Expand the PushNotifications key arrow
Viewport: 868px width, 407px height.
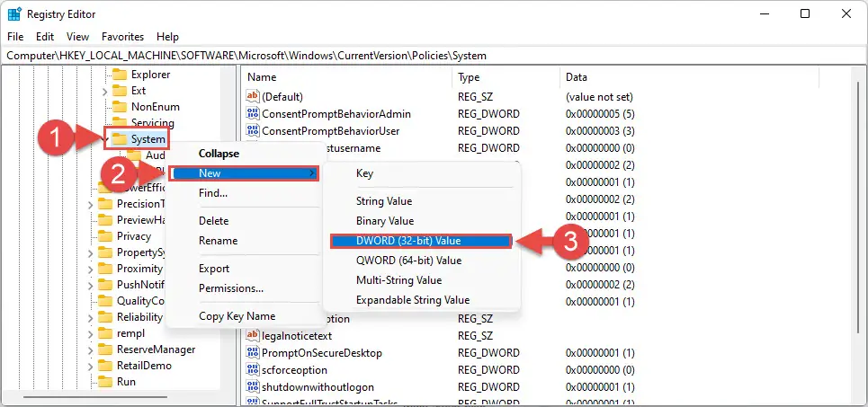pos(91,286)
